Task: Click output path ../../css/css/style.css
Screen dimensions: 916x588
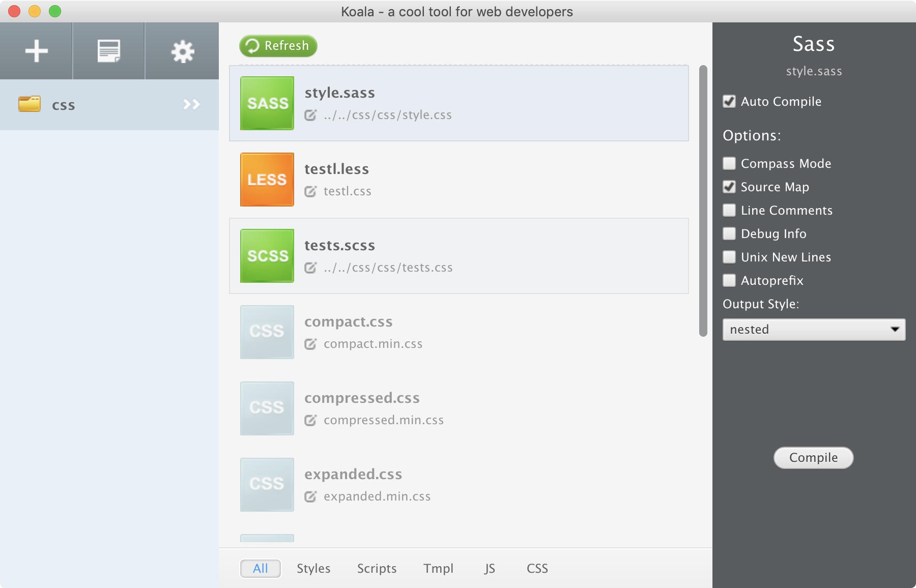Action: 388,115
